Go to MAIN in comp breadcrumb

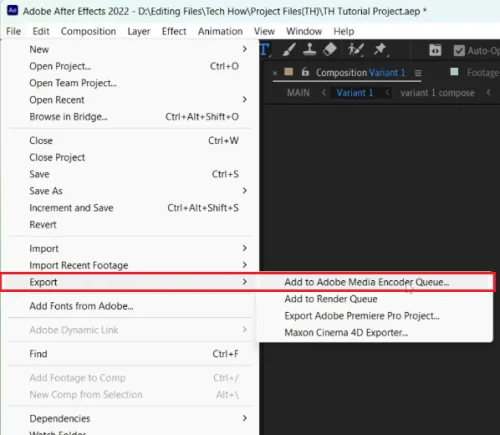(298, 93)
